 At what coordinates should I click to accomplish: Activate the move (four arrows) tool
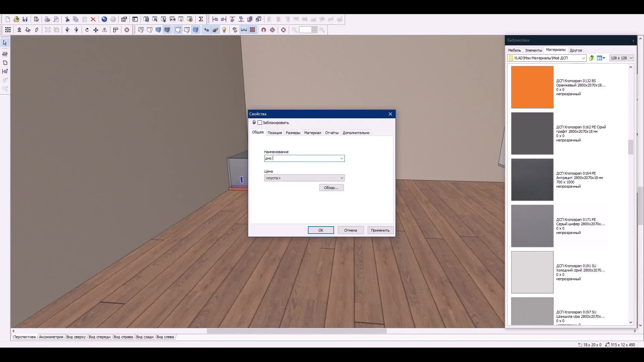pos(96,30)
